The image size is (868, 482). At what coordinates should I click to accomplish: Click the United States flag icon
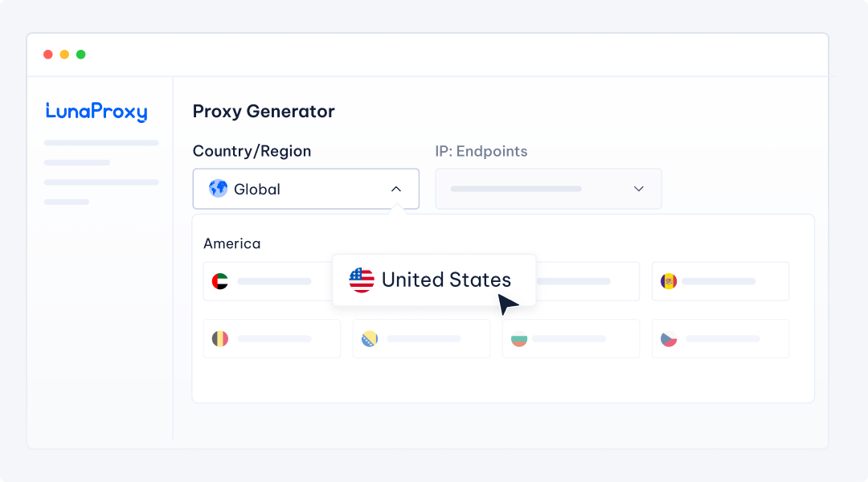pos(362,280)
